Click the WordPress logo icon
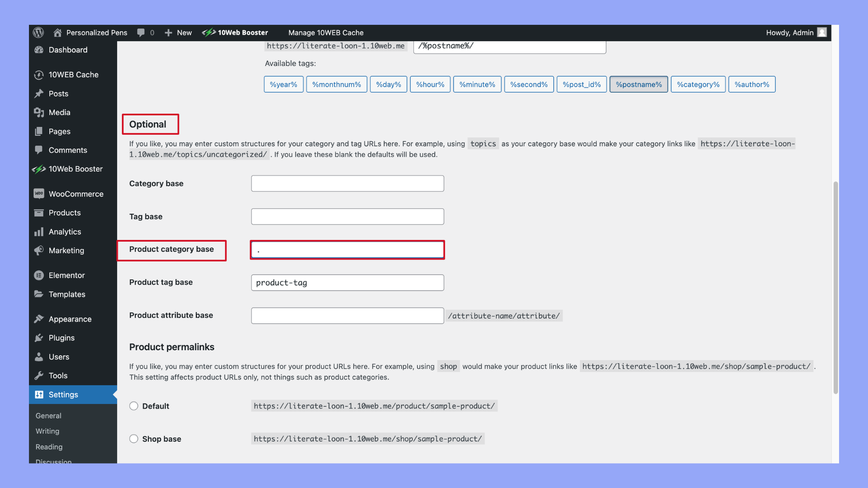868x488 pixels. [x=38, y=33]
